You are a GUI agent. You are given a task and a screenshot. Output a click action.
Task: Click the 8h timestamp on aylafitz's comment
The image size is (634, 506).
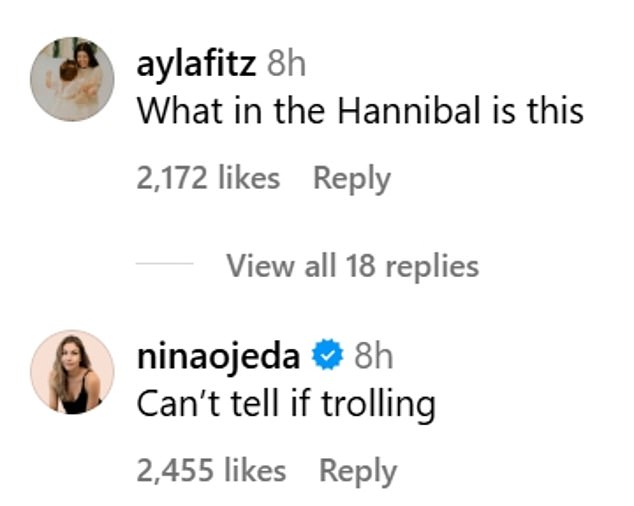click(x=286, y=65)
